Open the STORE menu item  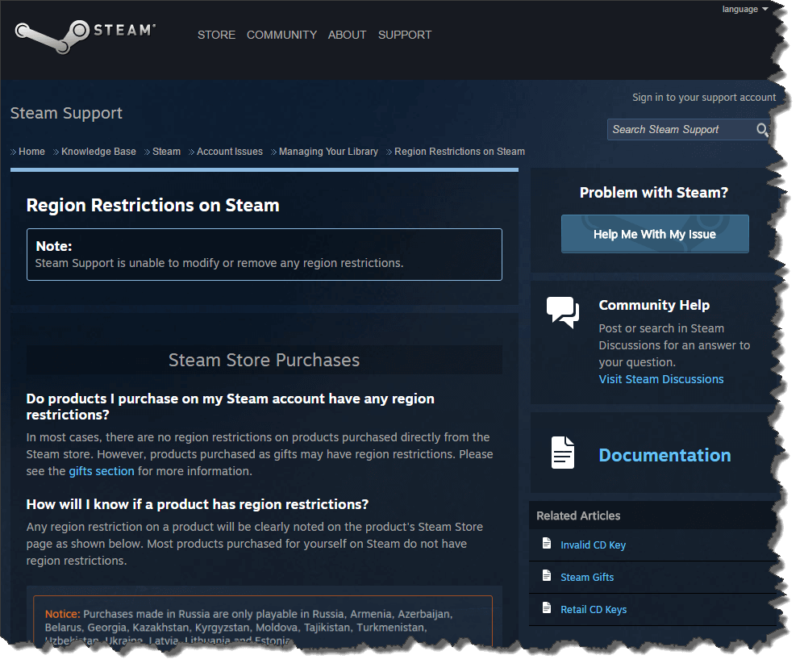coord(216,35)
